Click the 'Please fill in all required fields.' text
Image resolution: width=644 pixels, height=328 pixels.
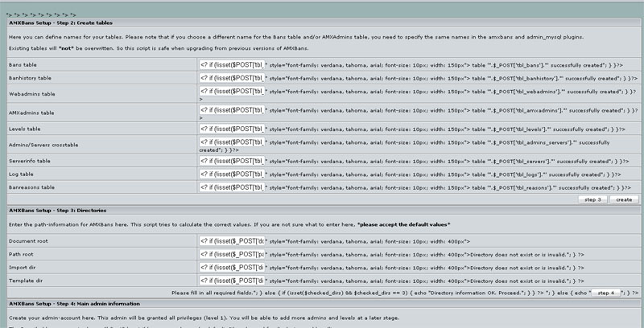click(x=212, y=293)
